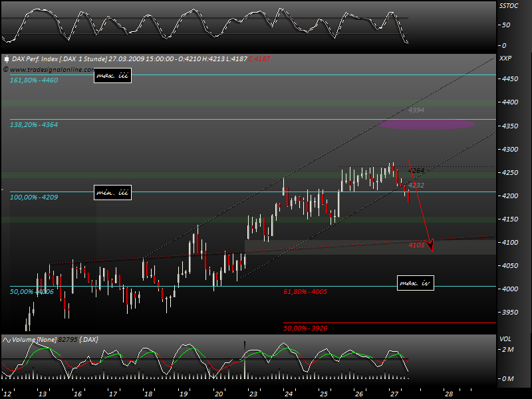Click the '100,00% - 4209' Fibonacci label

[34, 198]
